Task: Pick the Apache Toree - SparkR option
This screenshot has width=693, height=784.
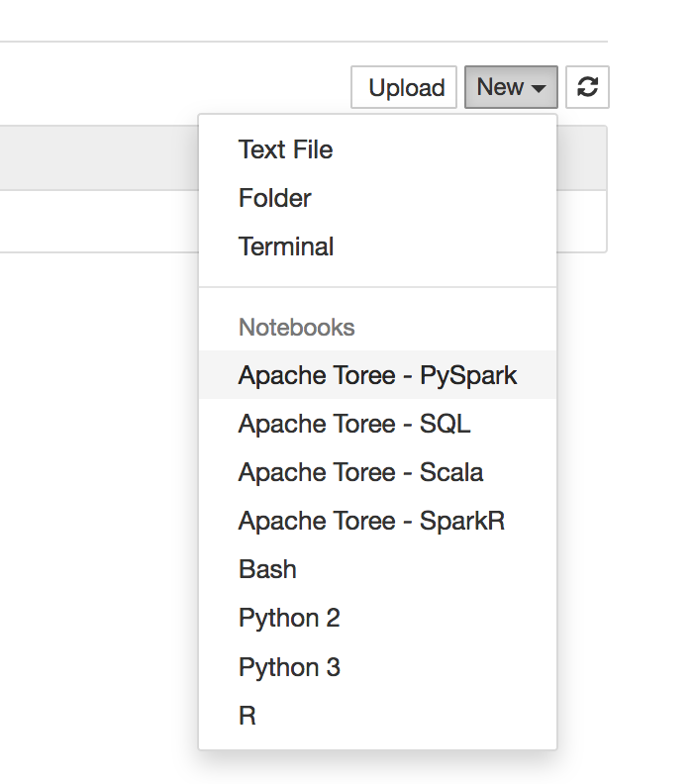Action: [x=371, y=521]
